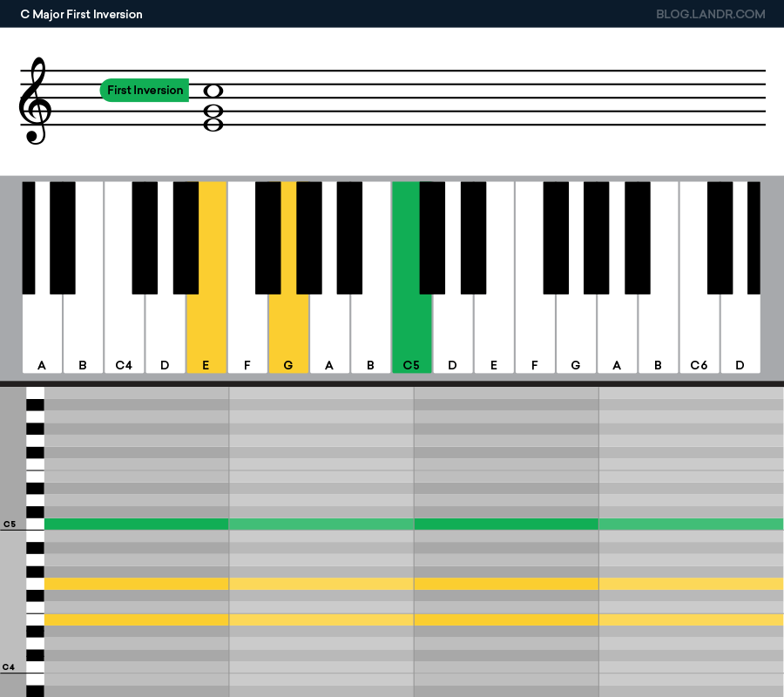Click the treble clef symbol on the staff
Image resolution: width=784 pixels, height=697 pixels.
(x=35, y=101)
